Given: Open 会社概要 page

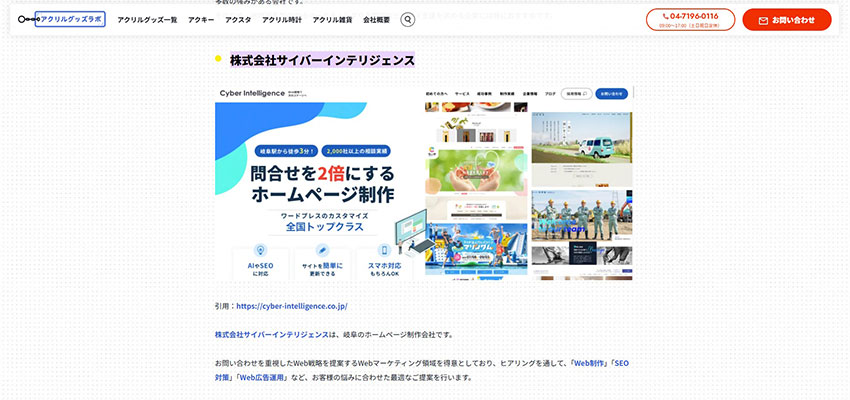Looking at the screenshot, I should point(376,20).
